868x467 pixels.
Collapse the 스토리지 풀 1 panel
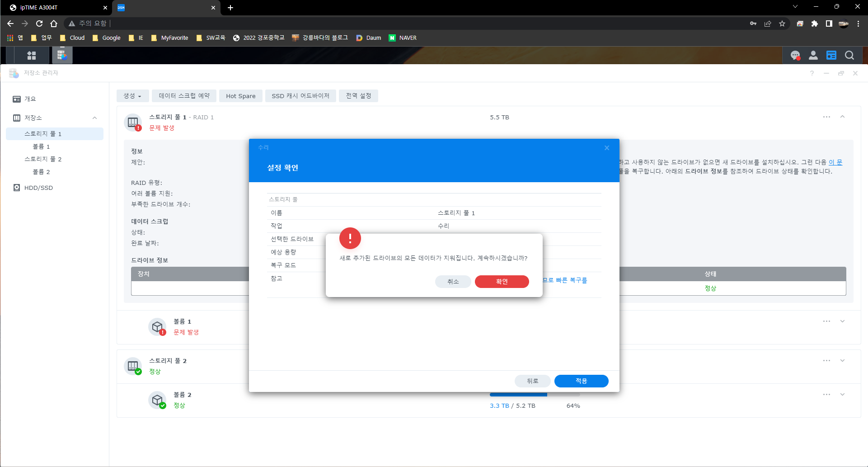tap(843, 117)
